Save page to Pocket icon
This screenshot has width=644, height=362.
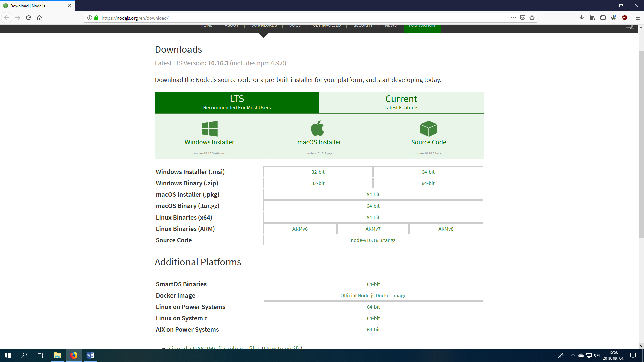coord(523,18)
